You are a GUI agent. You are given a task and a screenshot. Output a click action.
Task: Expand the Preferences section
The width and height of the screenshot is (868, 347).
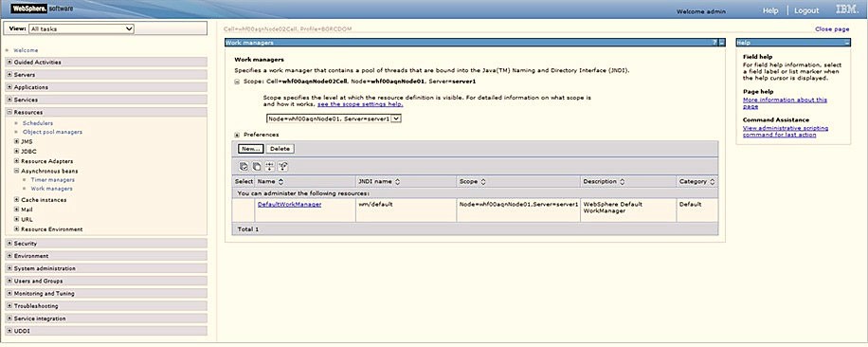(238, 135)
